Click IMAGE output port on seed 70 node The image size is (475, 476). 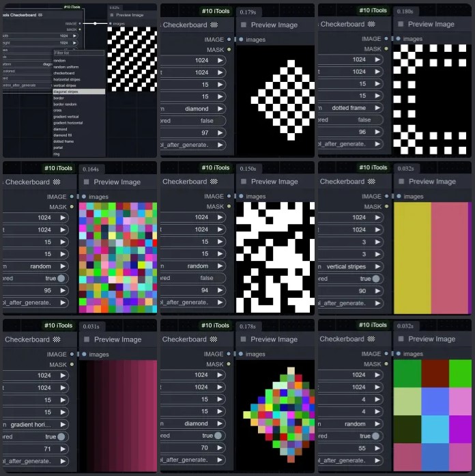tap(229, 354)
